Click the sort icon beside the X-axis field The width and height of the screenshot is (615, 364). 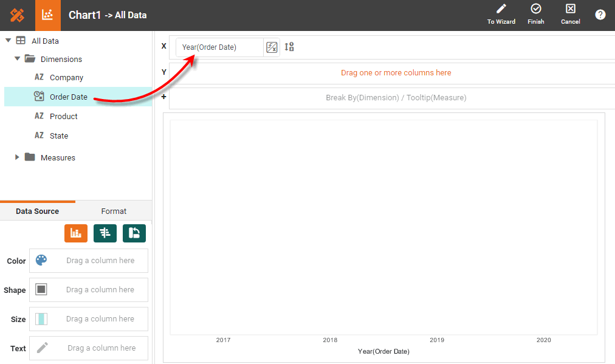pos(289,47)
